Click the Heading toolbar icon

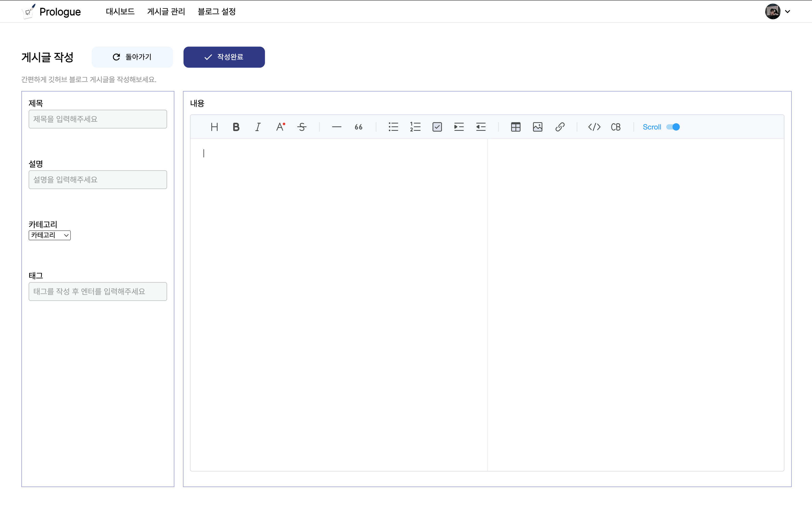[x=214, y=127]
